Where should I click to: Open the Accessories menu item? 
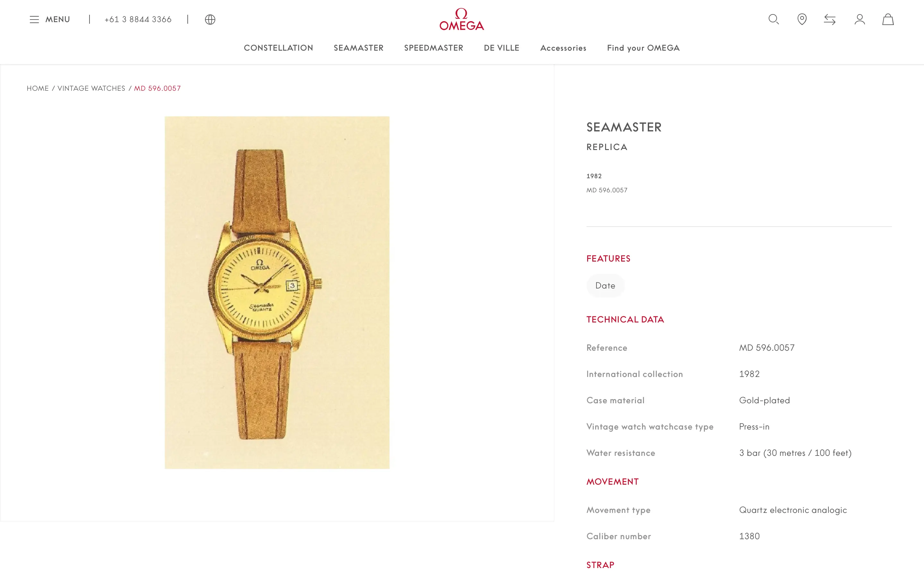(x=563, y=48)
